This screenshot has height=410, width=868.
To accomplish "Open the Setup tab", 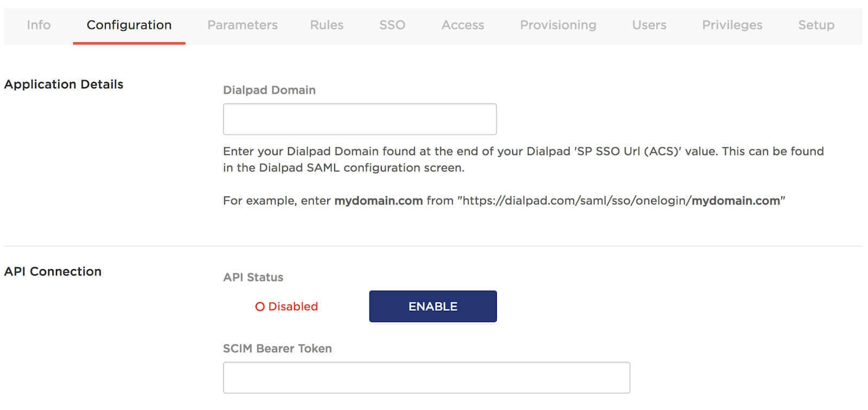I will tap(816, 25).
